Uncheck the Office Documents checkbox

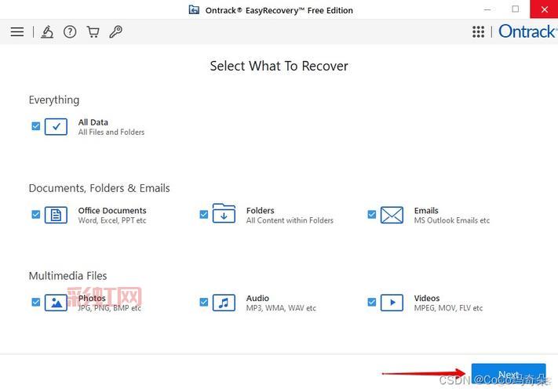click(x=36, y=215)
